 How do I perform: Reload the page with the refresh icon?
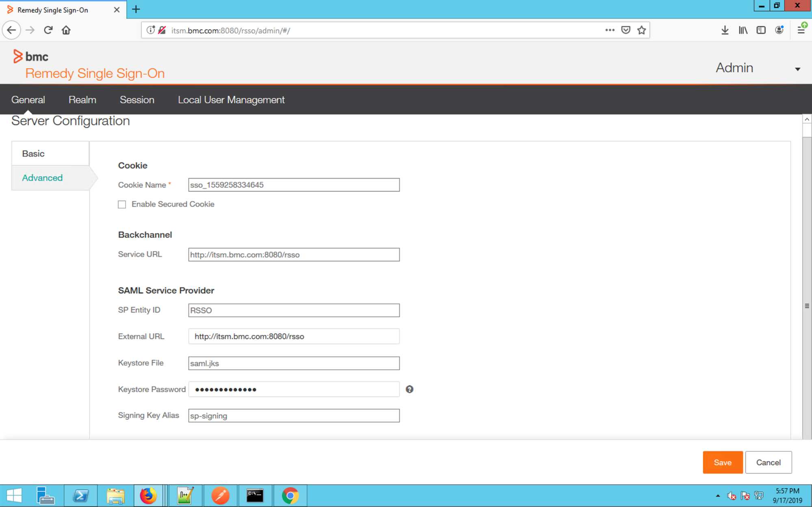point(48,30)
